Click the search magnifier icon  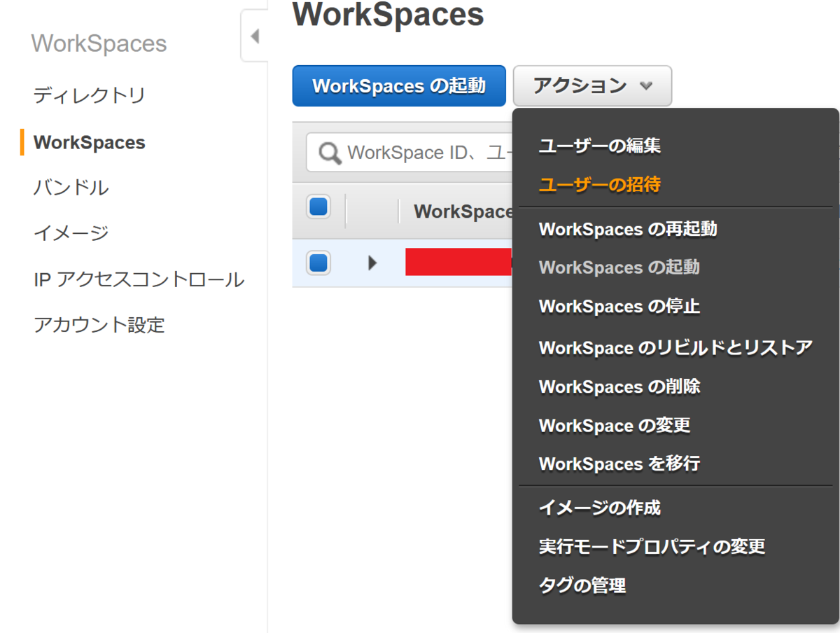(327, 152)
